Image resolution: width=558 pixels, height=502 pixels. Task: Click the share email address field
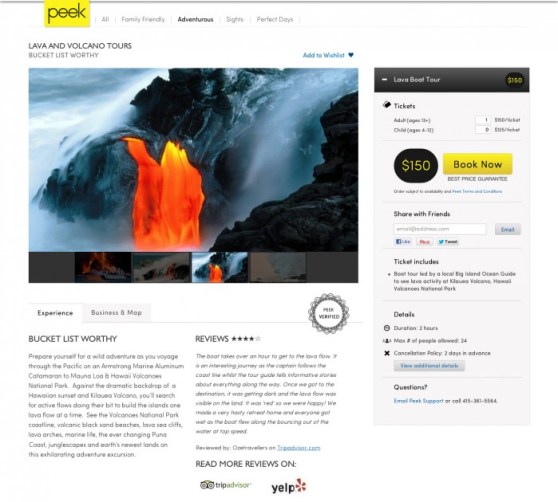tap(440, 229)
